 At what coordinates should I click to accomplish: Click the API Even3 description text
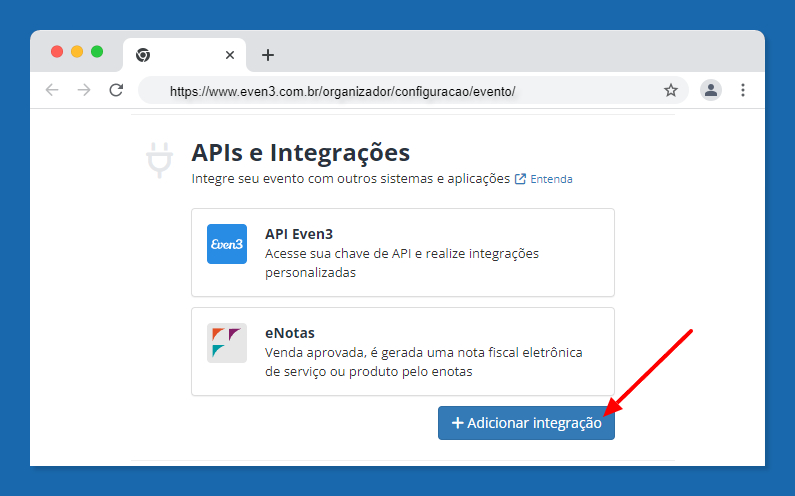pos(402,263)
